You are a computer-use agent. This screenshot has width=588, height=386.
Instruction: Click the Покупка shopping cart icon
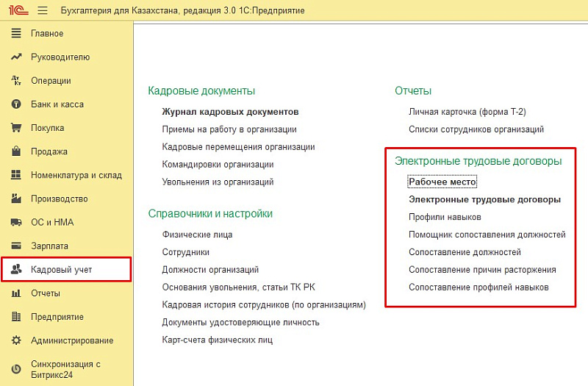click(15, 128)
